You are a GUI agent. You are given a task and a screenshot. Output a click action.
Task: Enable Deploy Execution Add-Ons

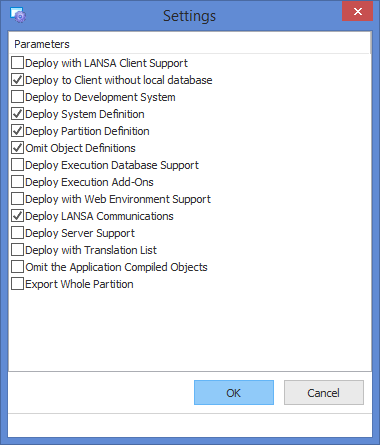[17, 182]
